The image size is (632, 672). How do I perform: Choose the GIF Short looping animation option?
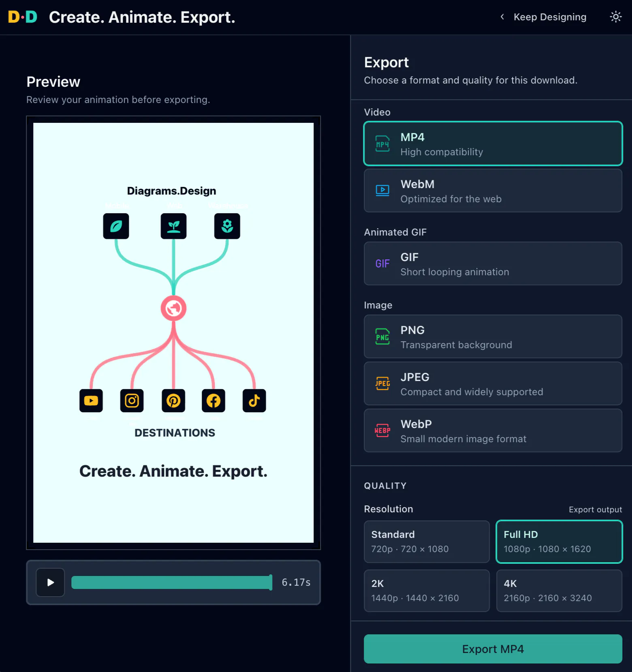tap(493, 263)
